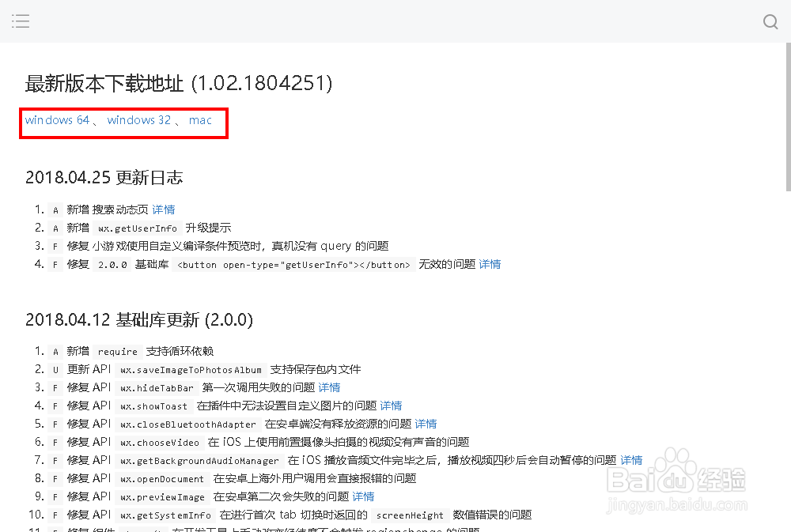Viewport: 791px width, 532px height.
Task: Open the navigation sidebar menu
Action: 21,21
